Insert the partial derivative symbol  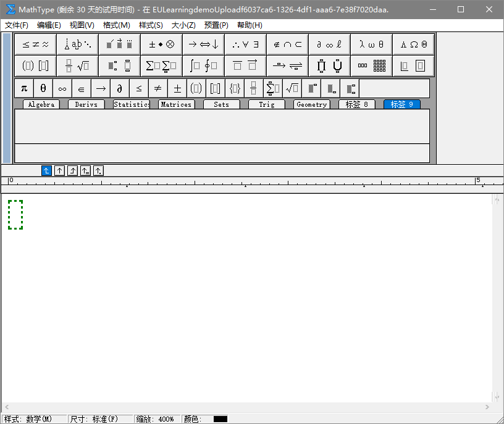click(x=120, y=88)
